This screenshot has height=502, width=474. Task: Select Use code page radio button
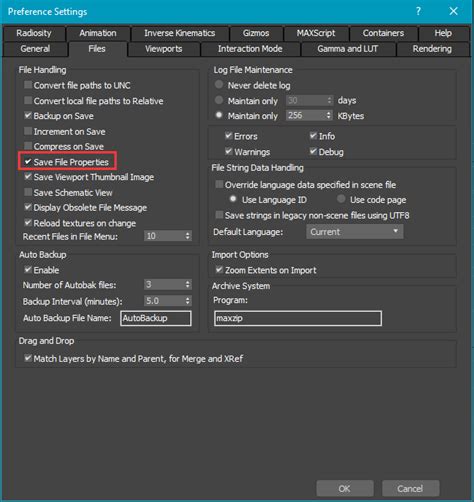tap(341, 199)
